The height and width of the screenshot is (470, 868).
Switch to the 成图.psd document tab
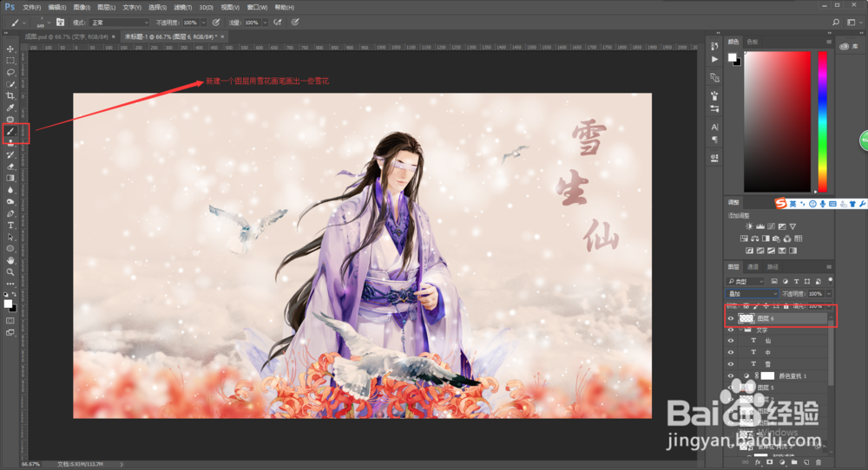point(67,36)
